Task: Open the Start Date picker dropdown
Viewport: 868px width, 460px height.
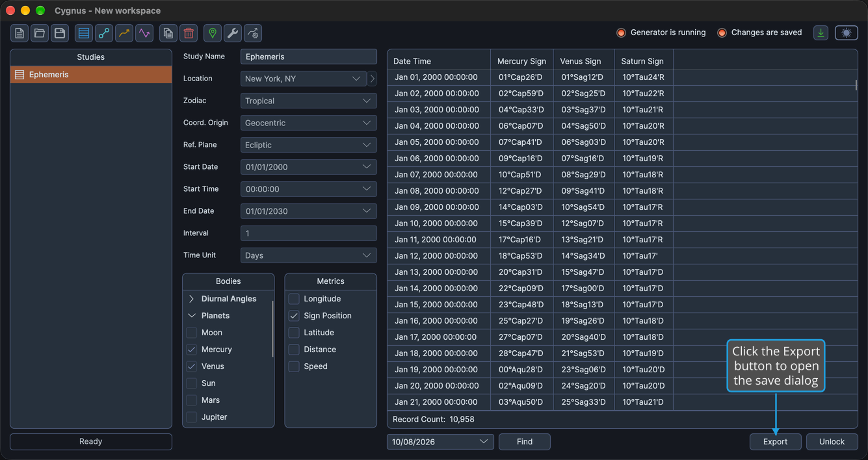Action: pos(308,167)
